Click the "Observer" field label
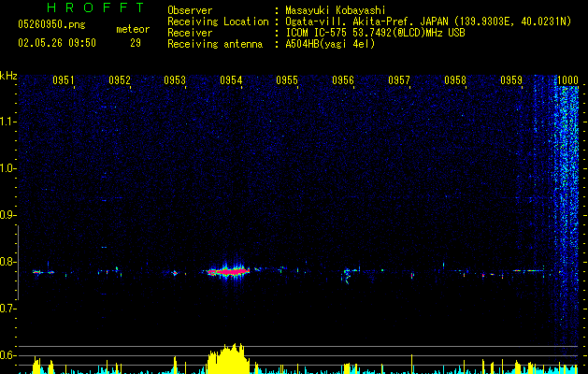The width and height of the screenshot is (588, 374). pos(190,10)
